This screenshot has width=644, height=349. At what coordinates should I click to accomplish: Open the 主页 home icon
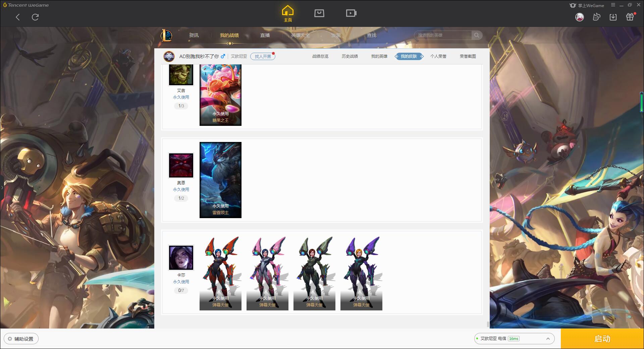click(x=288, y=14)
